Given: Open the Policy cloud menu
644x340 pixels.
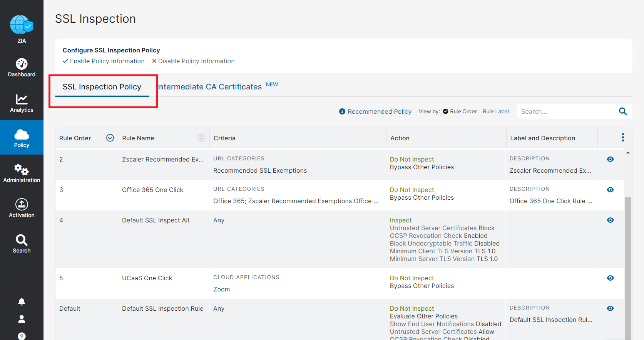Looking at the screenshot, I should (x=22, y=138).
